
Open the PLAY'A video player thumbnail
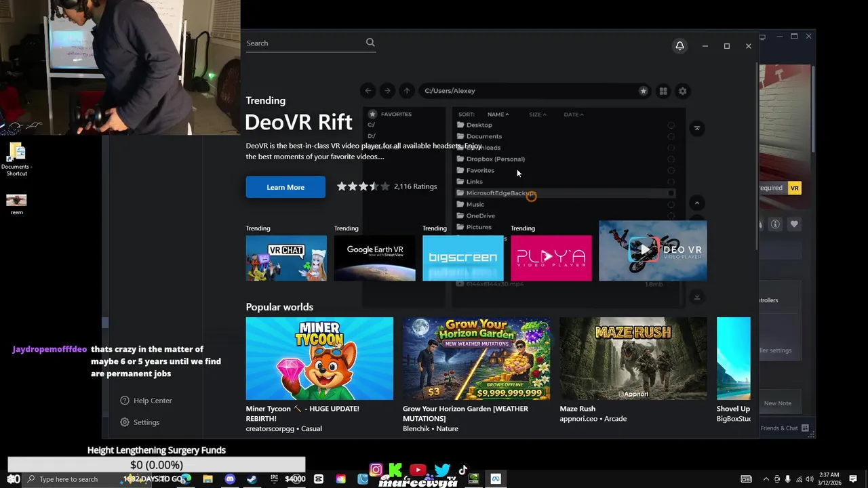551,258
